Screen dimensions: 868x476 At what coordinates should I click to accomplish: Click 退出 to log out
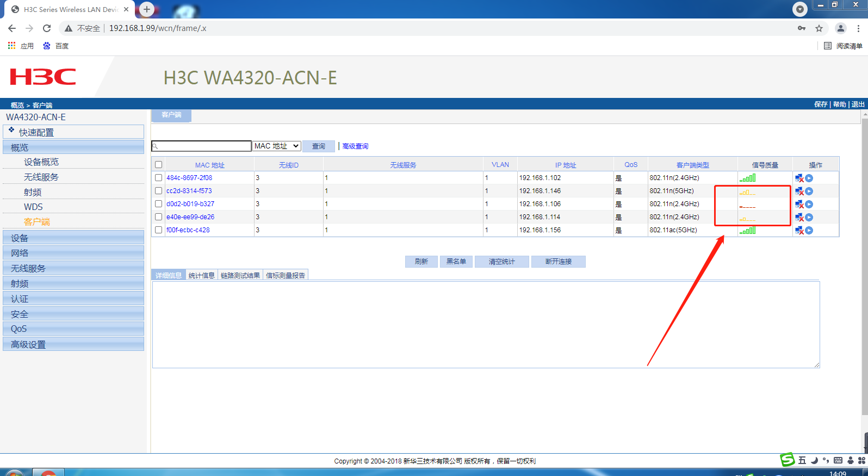tap(858, 104)
